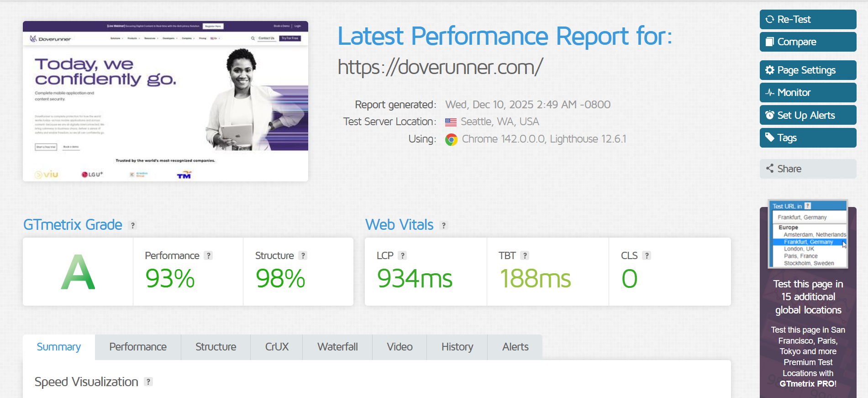Click the Compare button
Screen dimensions: 868x398
click(808, 42)
